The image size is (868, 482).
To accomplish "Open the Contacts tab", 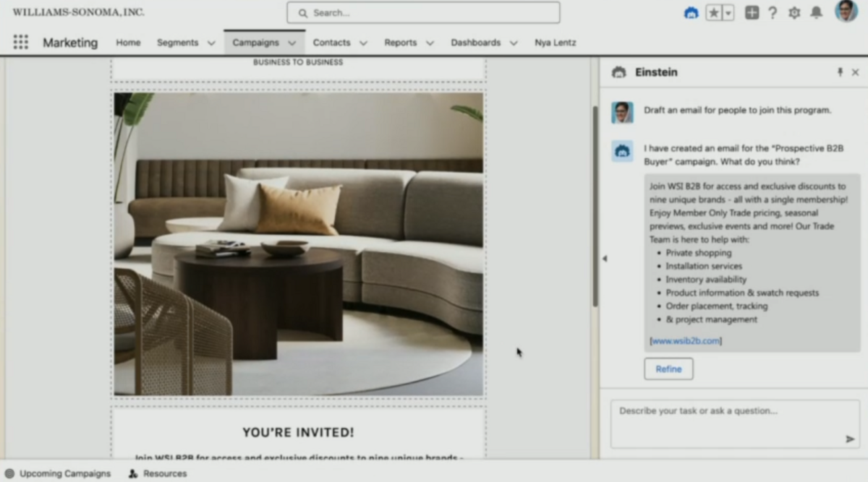I will (x=331, y=43).
